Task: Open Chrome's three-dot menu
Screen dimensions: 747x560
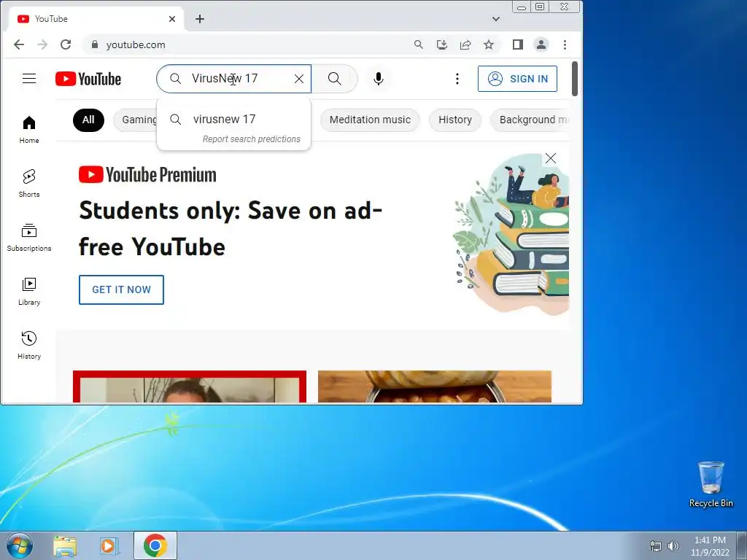Action: 565,44
